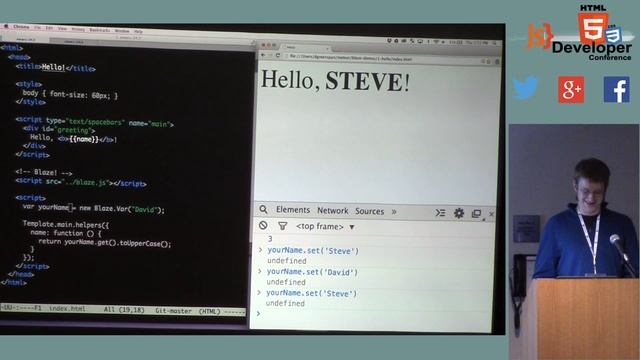The height and width of the screenshot is (360, 640).
Task: Click the HTML5 Developer Conference logo
Action: [x=579, y=33]
